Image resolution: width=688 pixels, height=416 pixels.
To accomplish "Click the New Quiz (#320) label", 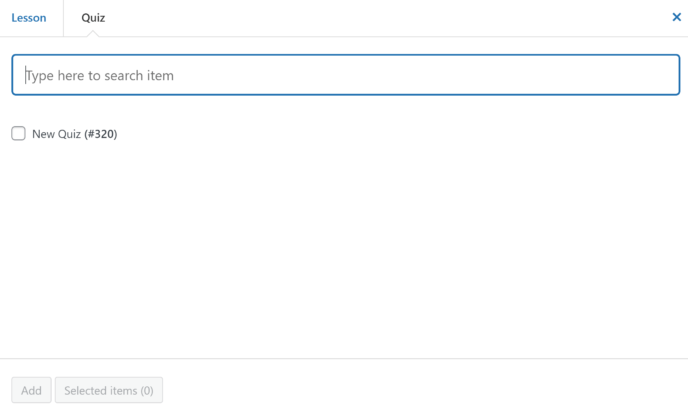I will tap(75, 134).
